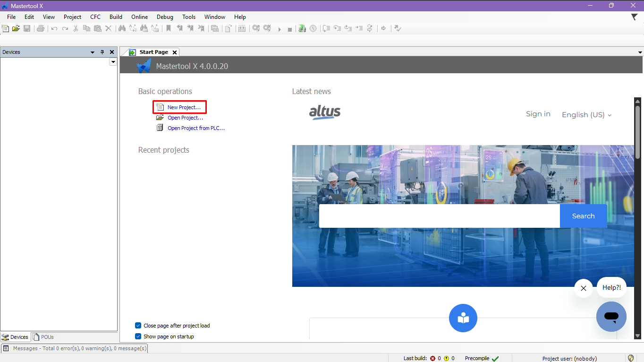The width and height of the screenshot is (644, 362).
Task: Open the English (US) language dropdown
Action: (x=586, y=115)
